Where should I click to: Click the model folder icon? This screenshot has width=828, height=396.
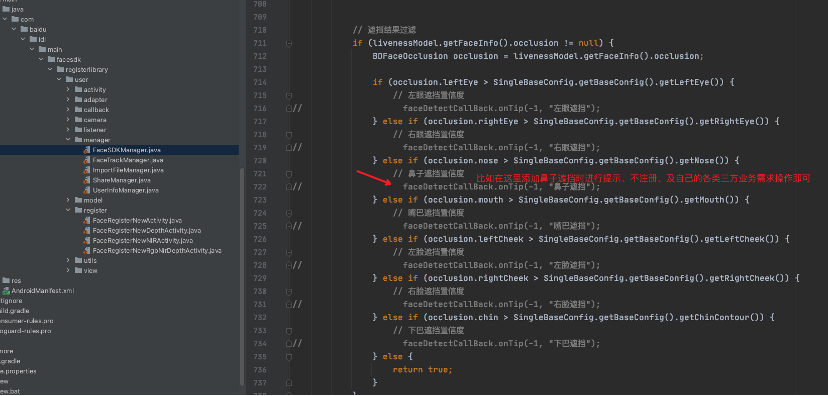point(78,200)
